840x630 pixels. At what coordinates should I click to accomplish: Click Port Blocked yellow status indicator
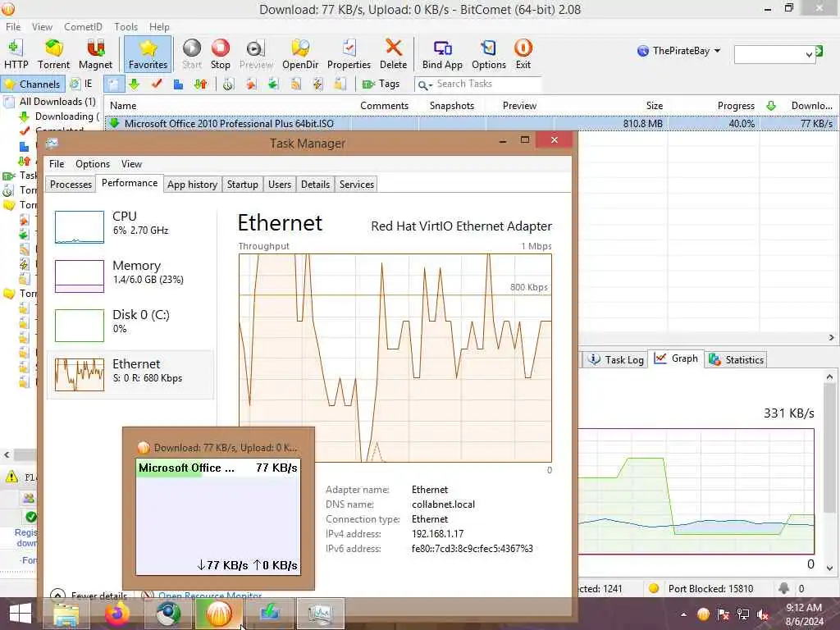tap(653, 588)
